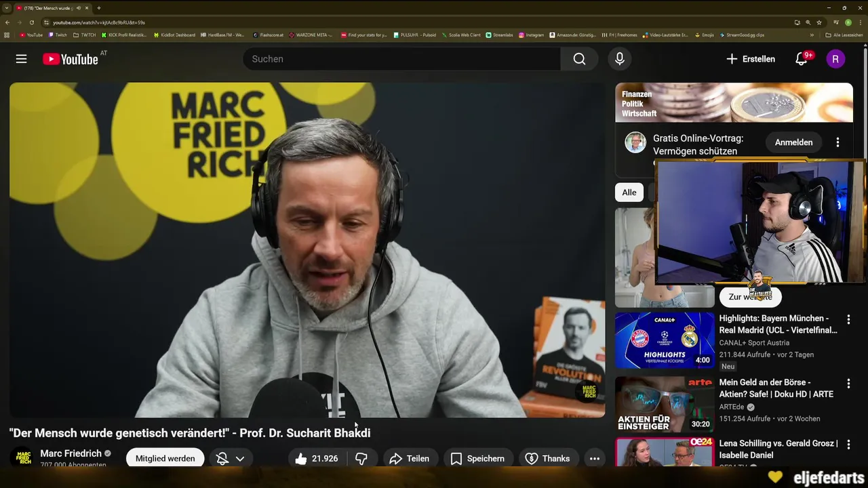Open the Alle Lesezeichen folder
Image resolution: width=868 pixels, height=488 pixels.
coord(844,35)
